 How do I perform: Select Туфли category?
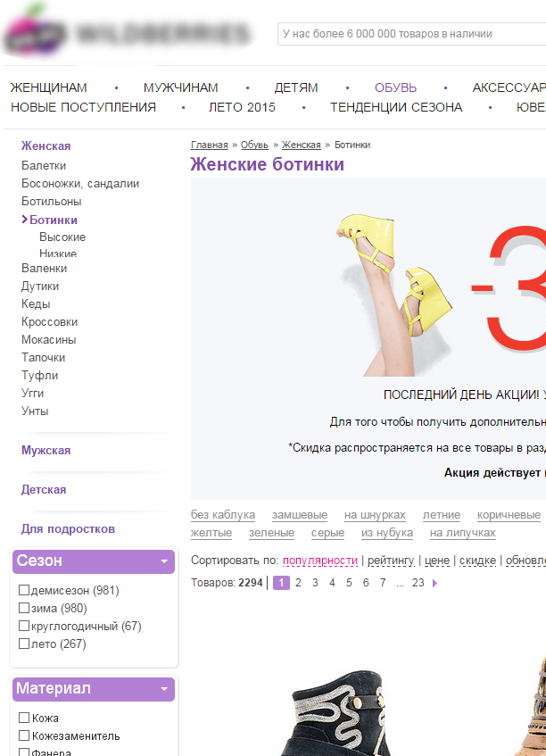(x=39, y=376)
